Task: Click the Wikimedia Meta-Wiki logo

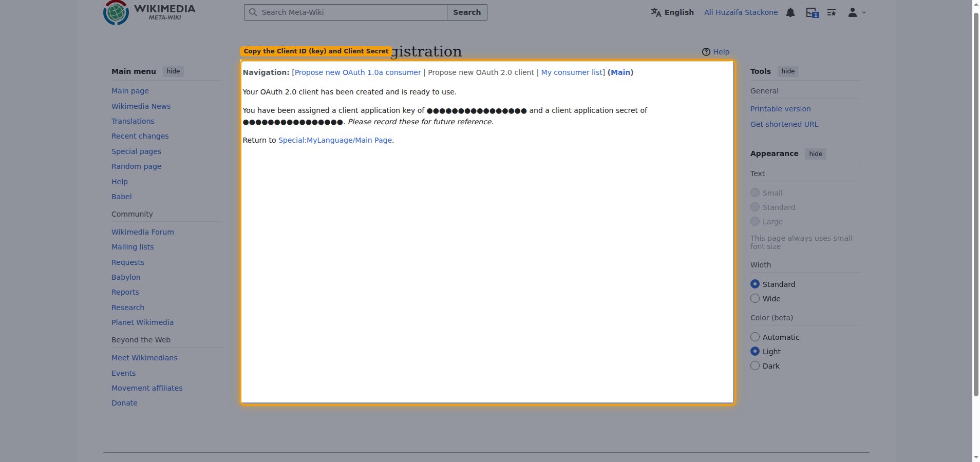Action: pyautogui.click(x=149, y=12)
